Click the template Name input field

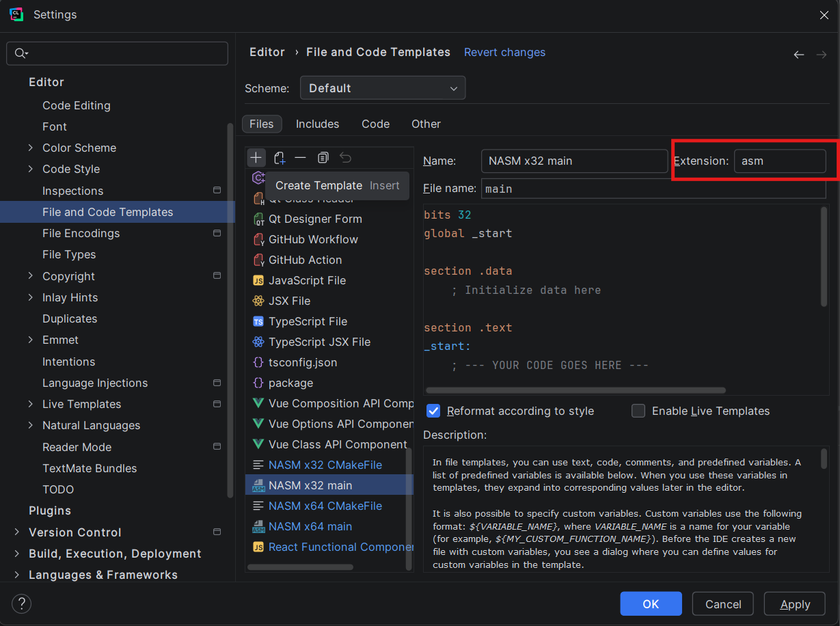point(574,161)
